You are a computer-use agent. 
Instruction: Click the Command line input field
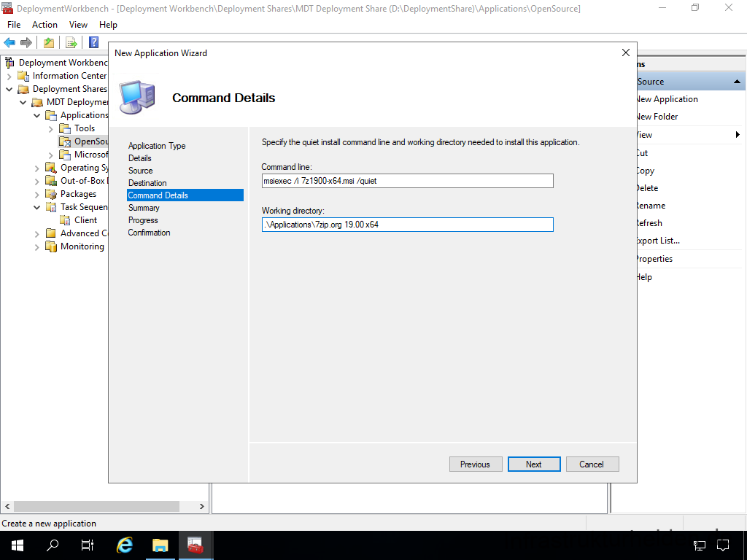(x=407, y=181)
